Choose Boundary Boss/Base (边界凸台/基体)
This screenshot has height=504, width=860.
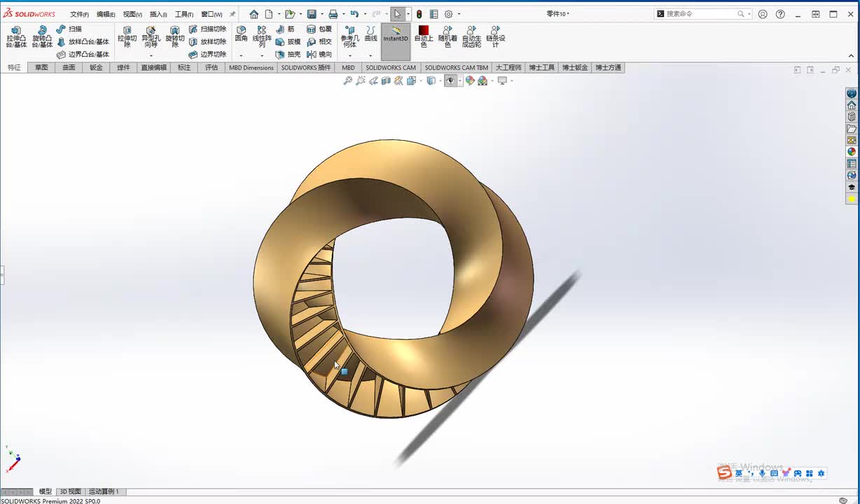[x=83, y=55]
